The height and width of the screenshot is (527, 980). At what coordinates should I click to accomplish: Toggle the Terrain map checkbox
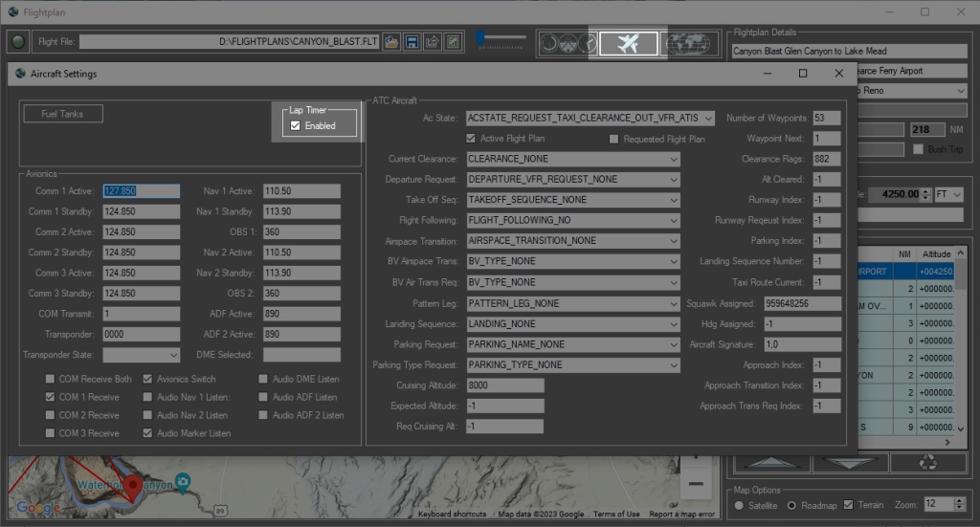tap(848, 504)
